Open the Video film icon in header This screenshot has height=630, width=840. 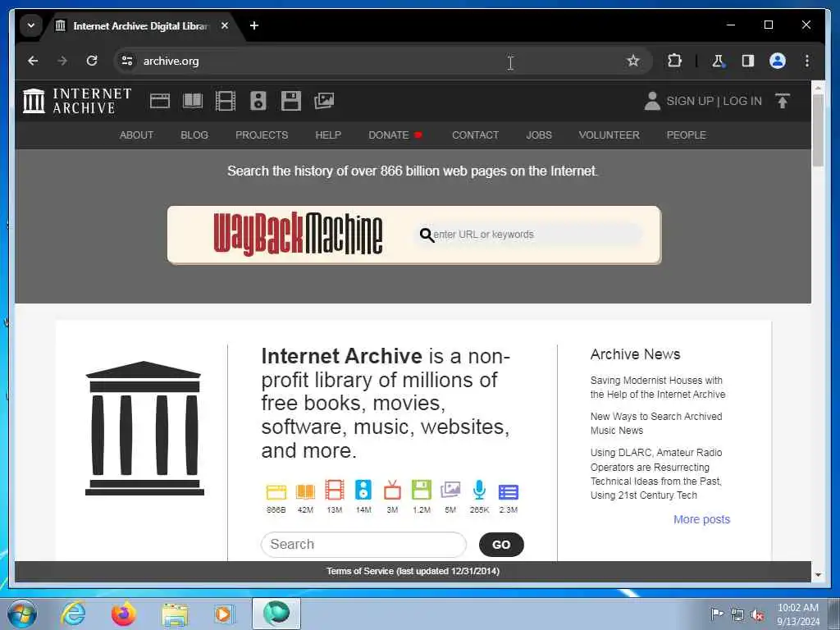point(225,101)
